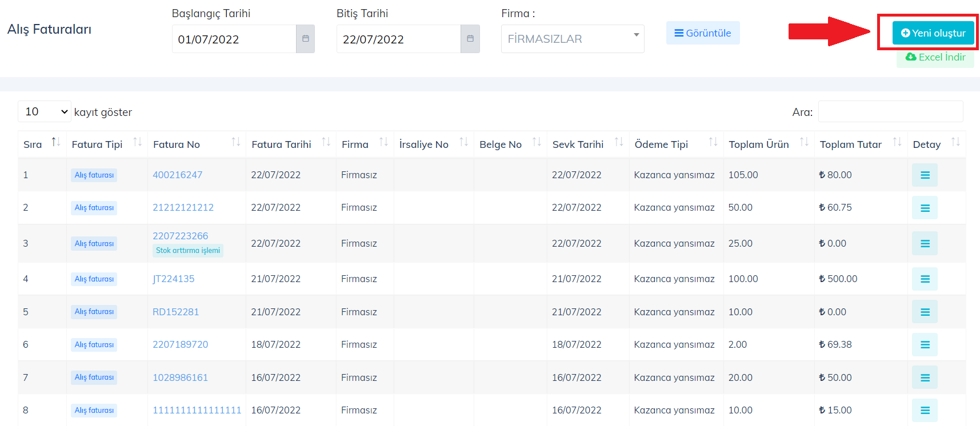Open detail menu for invoice 1111111111111111
The height and width of the screenshot is (426, 980).
[925, 410]
